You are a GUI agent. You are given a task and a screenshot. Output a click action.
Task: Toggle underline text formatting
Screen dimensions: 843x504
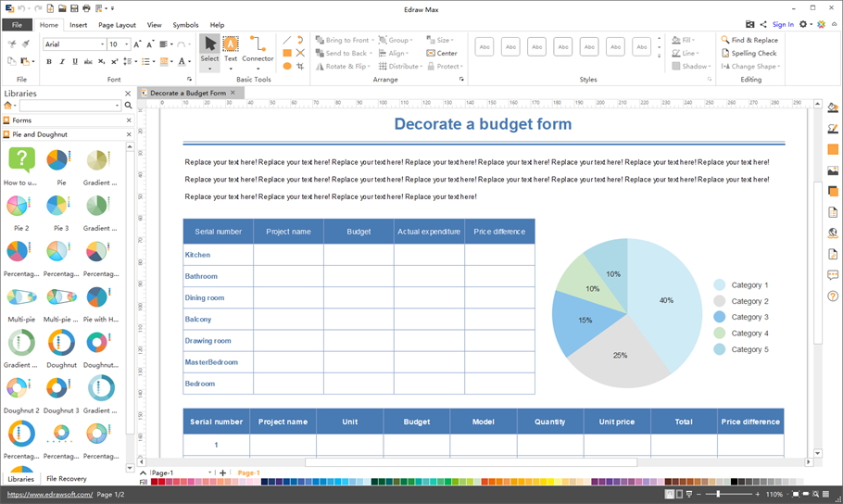point(75,62)
